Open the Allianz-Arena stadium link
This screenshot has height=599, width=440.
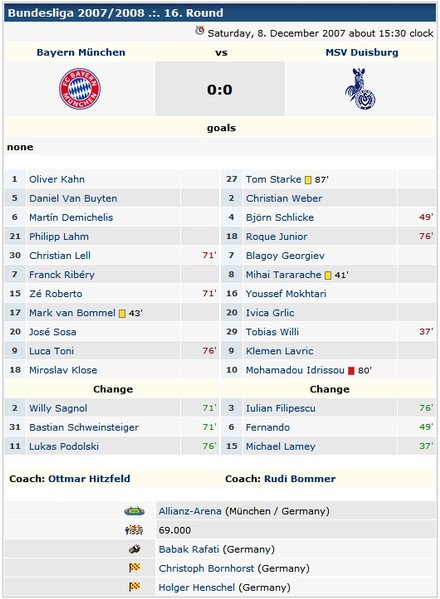point(190,511)
